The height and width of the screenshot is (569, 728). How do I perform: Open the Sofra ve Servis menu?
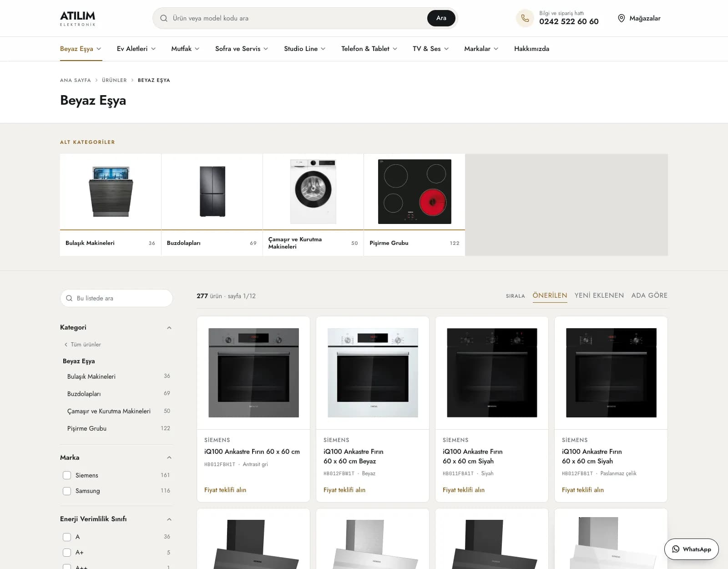click(242, 49)
